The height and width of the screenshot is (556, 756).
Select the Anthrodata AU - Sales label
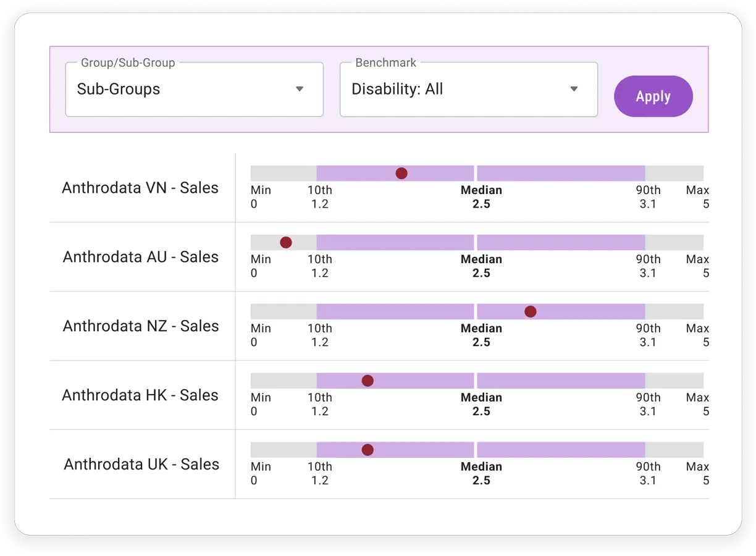(141, 257)
